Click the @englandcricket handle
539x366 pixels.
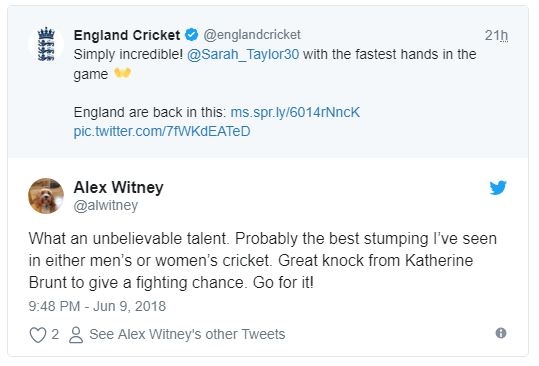pos(252,35)
